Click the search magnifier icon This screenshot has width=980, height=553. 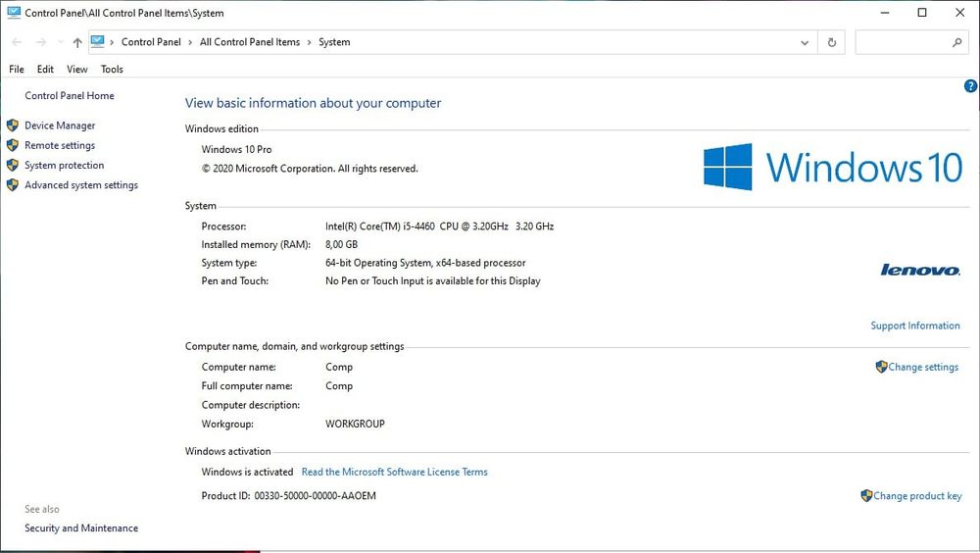coord(957,42)
